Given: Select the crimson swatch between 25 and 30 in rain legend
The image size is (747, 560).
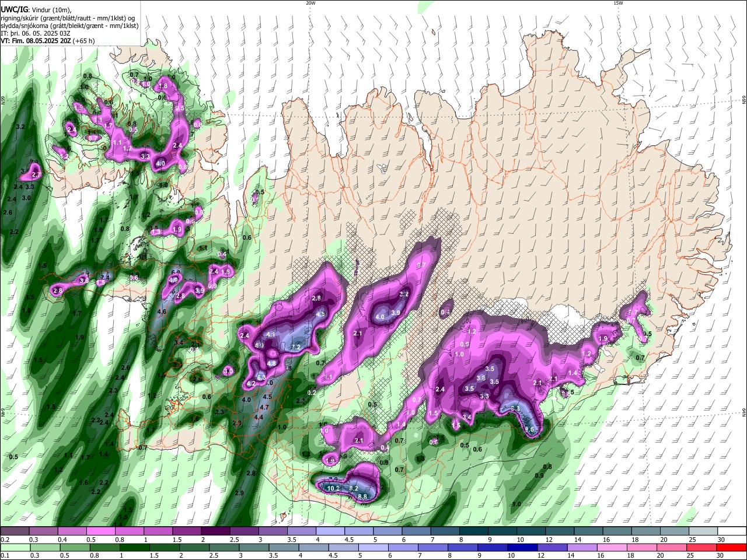Looking at the screenshot, I should point(703,547).
